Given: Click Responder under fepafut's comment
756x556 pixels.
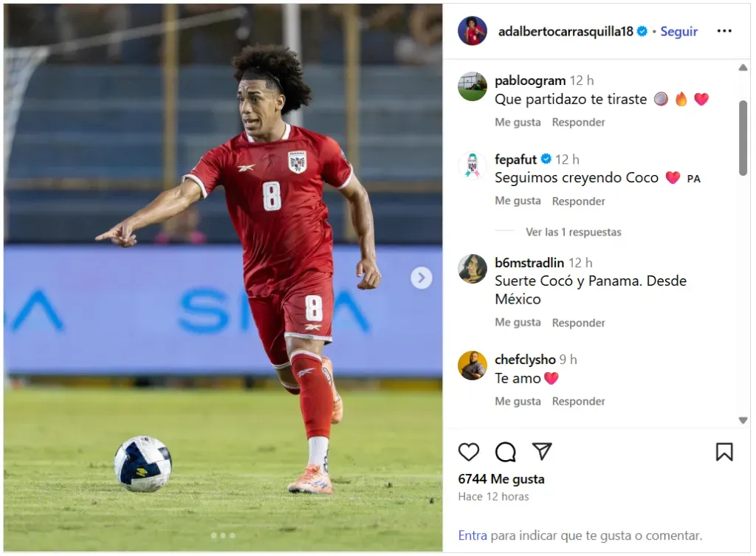Looking at the screenshot, I should coord(578,201).
